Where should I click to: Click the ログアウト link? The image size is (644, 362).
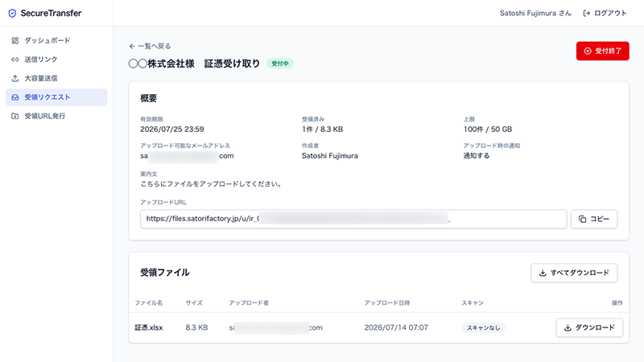tap(605, 13)
